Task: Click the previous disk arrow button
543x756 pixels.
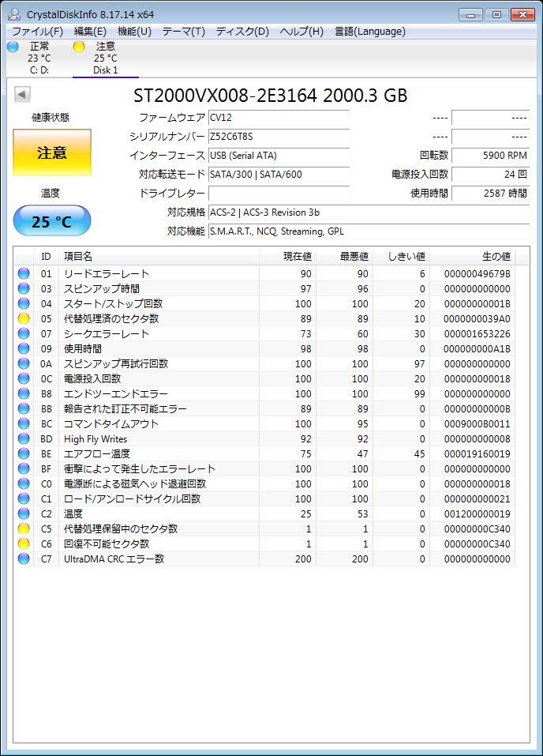Action: click(22, 94)
